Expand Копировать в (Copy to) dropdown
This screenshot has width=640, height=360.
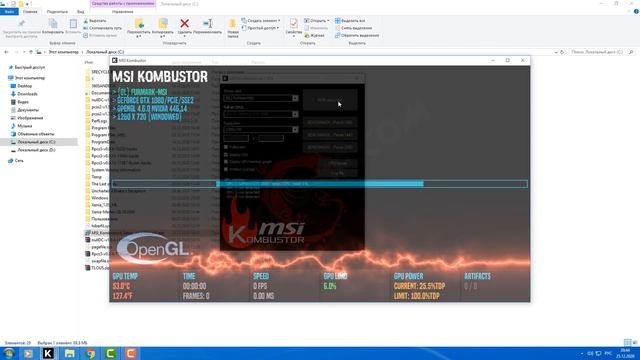tap(163, 28)
